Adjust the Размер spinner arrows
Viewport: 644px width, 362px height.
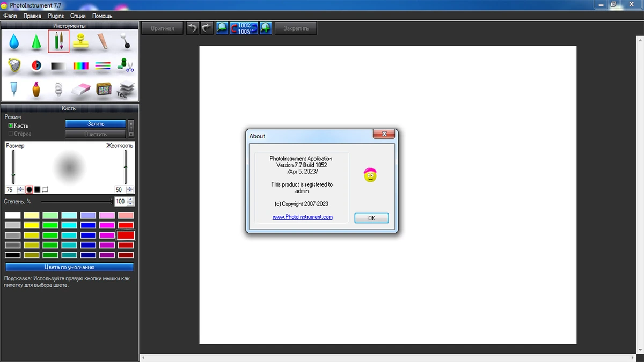point(20,189)
